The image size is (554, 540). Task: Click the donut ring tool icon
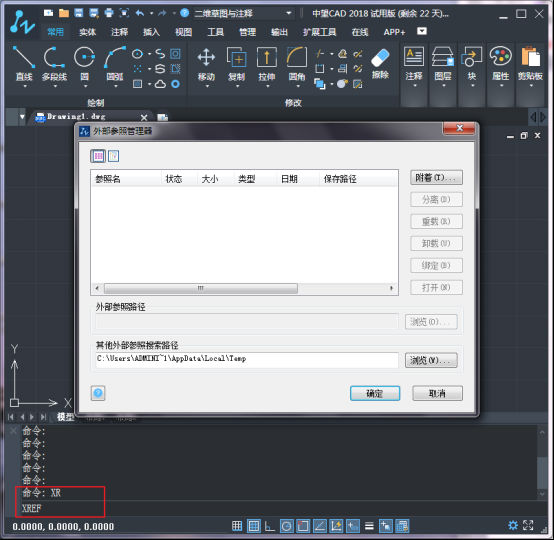[x=176, y=84]
